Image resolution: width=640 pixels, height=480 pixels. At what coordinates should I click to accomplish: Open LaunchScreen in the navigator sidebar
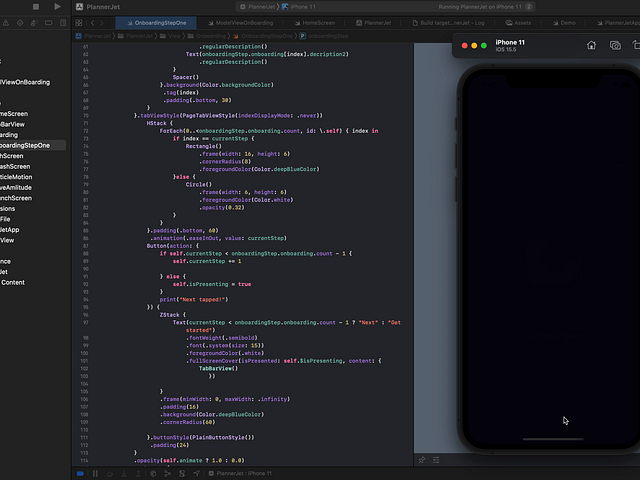tap(15, 198)
